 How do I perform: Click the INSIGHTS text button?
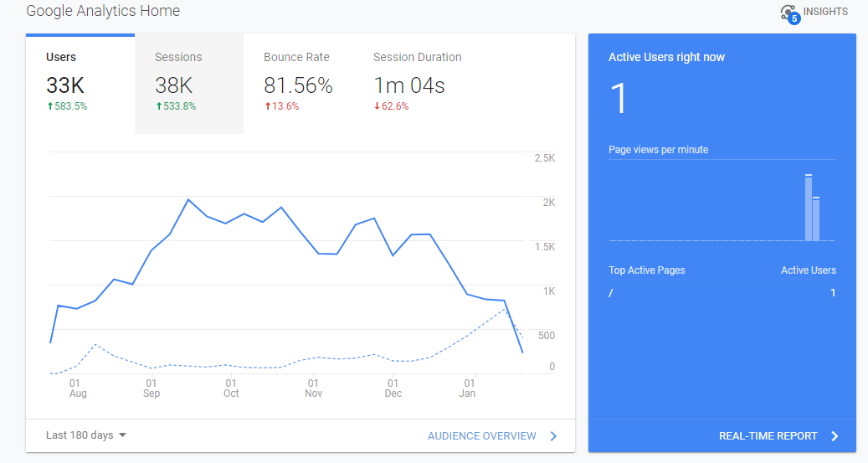tap(825, 12)
